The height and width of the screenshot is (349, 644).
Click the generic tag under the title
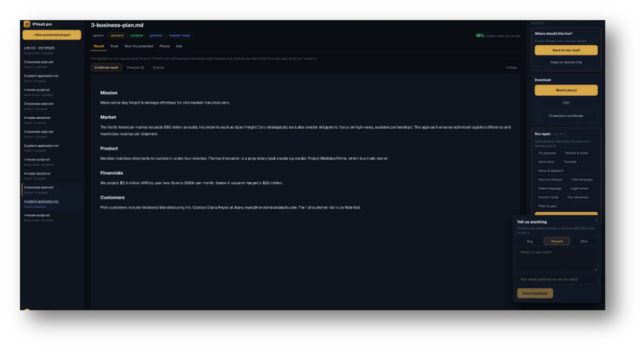(x=99, y=35)
